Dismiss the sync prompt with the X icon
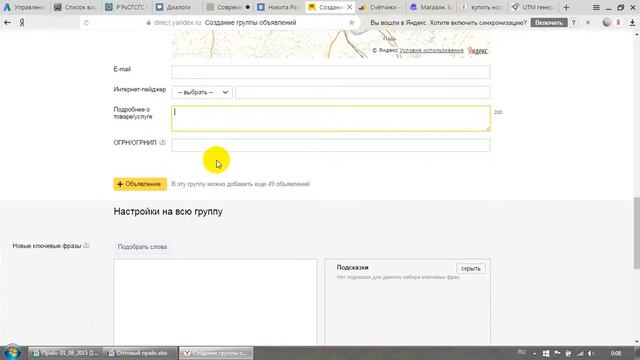 pos(588,23)
